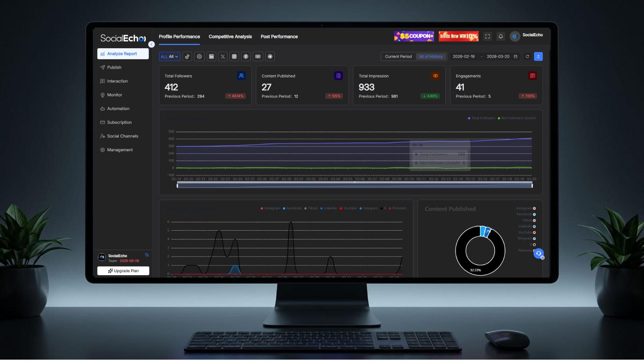Open the Social Channels menu

122,136
